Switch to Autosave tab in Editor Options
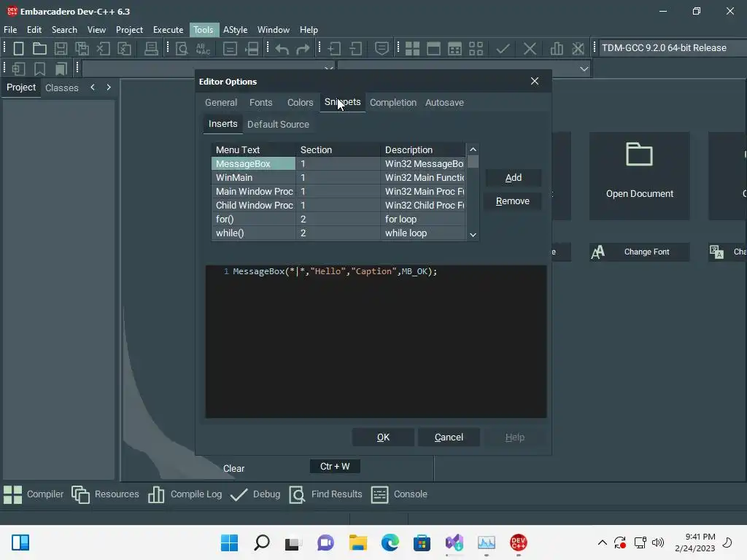Screen dimensions: 747x560 [x=444, y=102]
